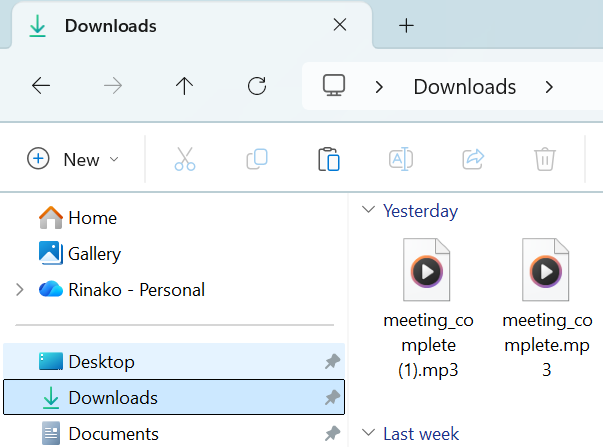Toggle the pin beside Downloads
The height and width of the screenshot is (447, 603).
click(x=332, y=398)
